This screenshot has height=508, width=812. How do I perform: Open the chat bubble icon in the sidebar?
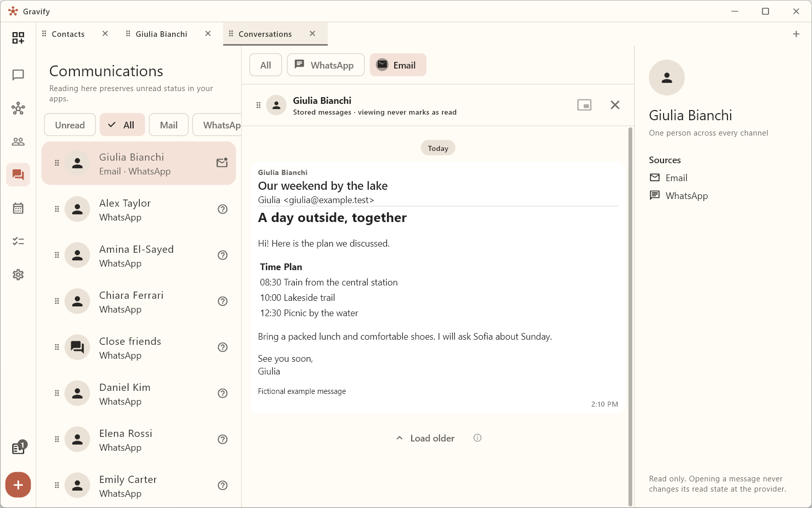(x=18, y=75)
